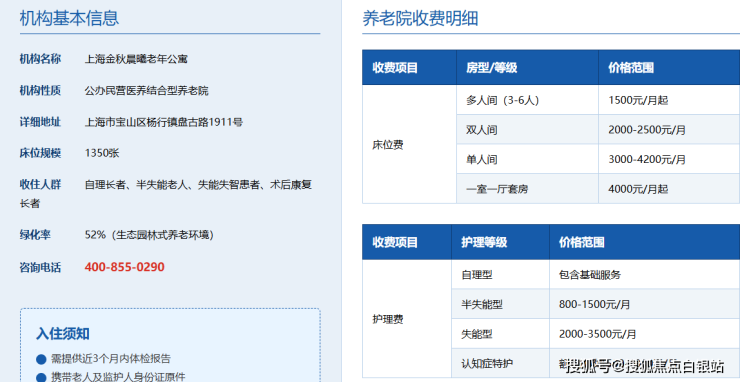Select the 包含基础服务 cell
The width and height of the screenshot is (740, 382).
click(645, 274)
